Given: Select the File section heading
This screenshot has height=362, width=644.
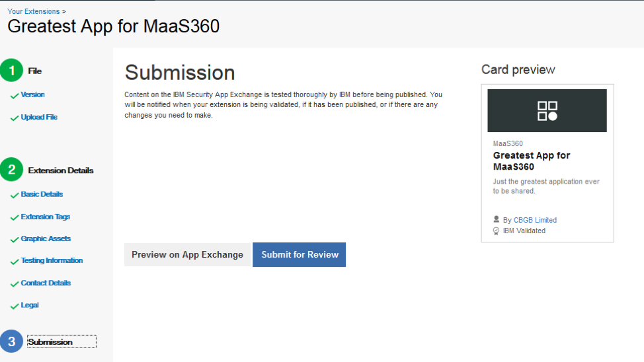Looking at the screenshot, I should pyautogui.click(x=35, y=71).
